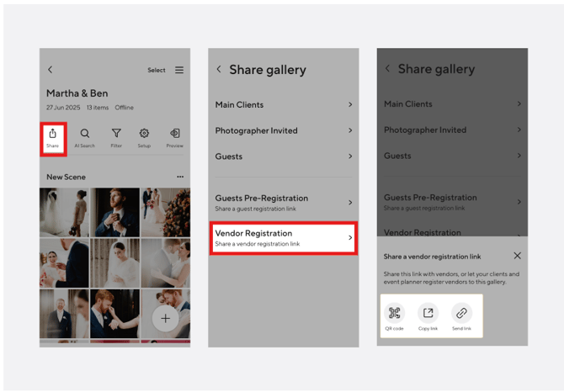The image size is (564, 392).
Task: Select Guests Pre-Registration in the middle panel
Action: pos(283,202)
